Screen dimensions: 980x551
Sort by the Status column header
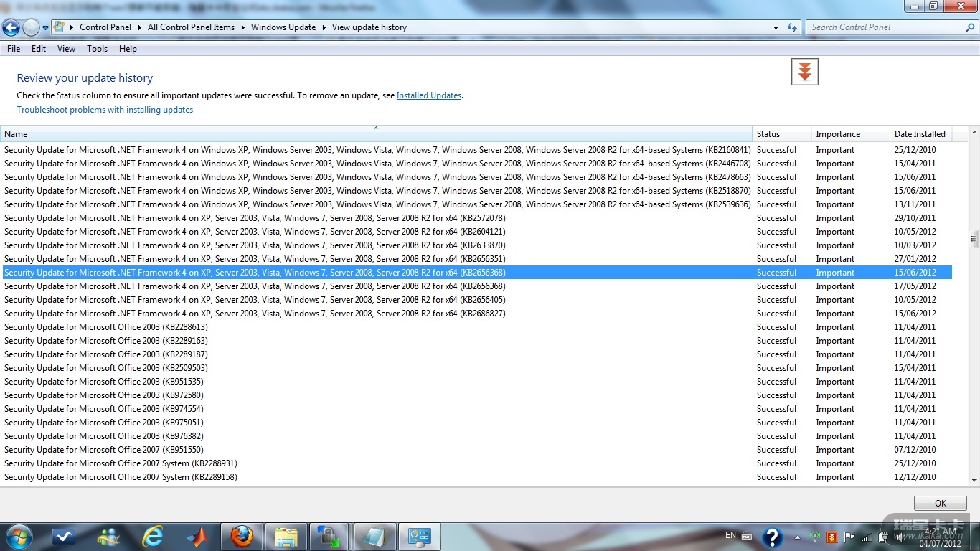point(781,134)
